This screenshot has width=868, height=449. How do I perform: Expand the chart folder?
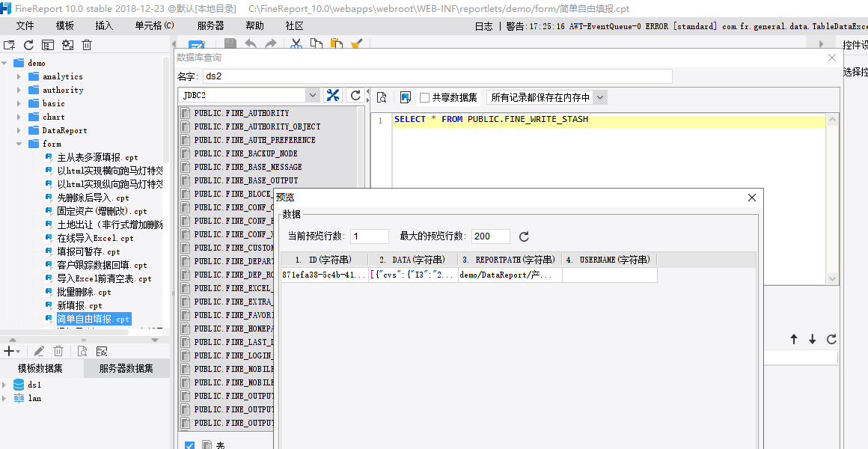[x=19, y=117]
